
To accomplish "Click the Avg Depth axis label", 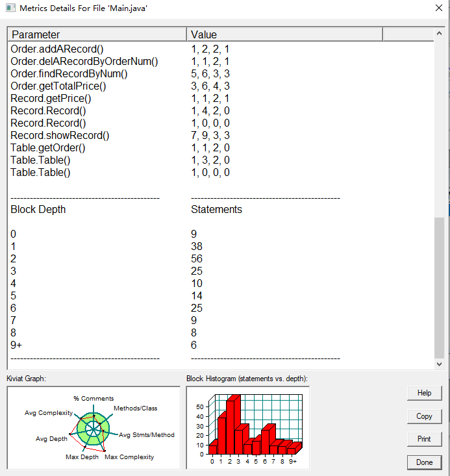I will pos(51,439).
